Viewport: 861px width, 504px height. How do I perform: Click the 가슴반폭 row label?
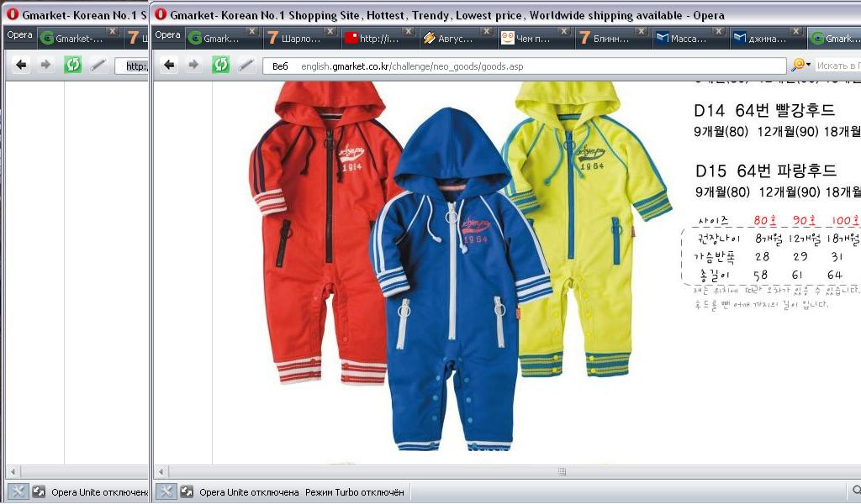pos(714,257)
